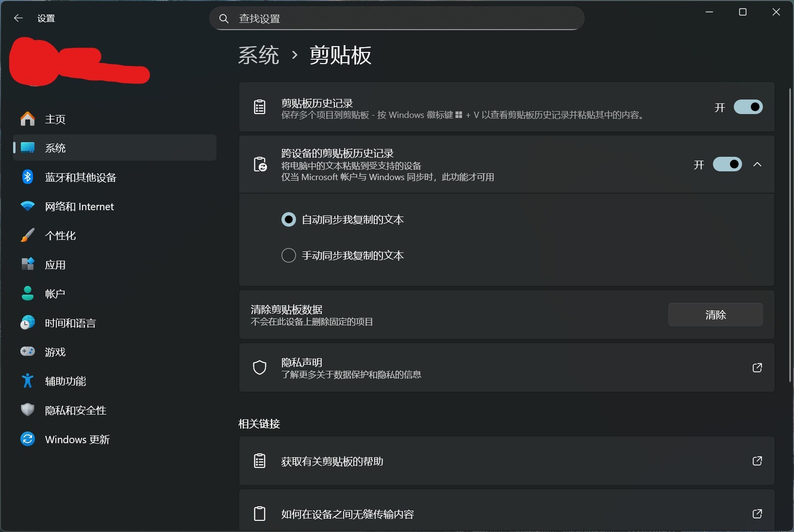Screen dimensions: 794x532
Task: Open Time and Language settings icon
Action: click(x=27, y=323)
